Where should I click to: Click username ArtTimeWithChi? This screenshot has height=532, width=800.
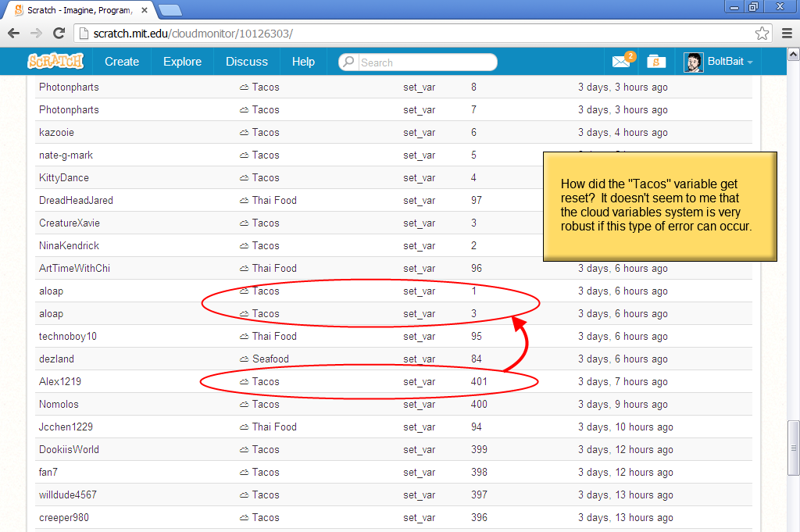pyautogui.click(x=74, y=268)
